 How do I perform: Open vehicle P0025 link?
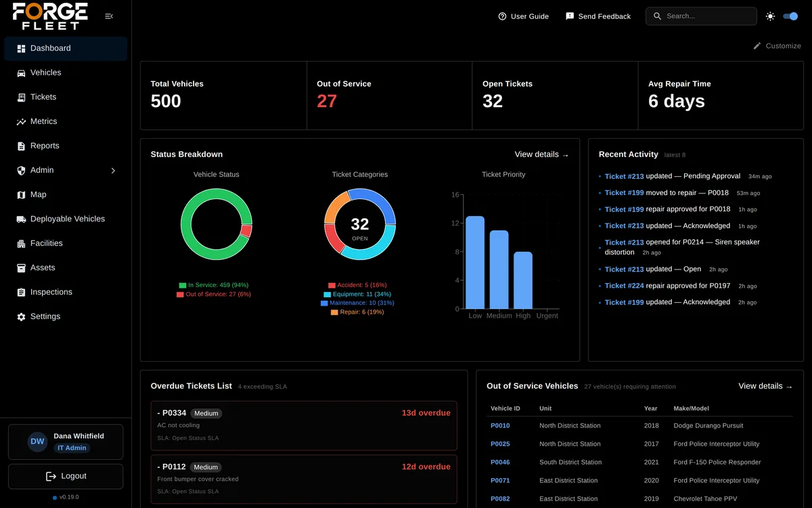pyautogui.click(x=500, y=444)
